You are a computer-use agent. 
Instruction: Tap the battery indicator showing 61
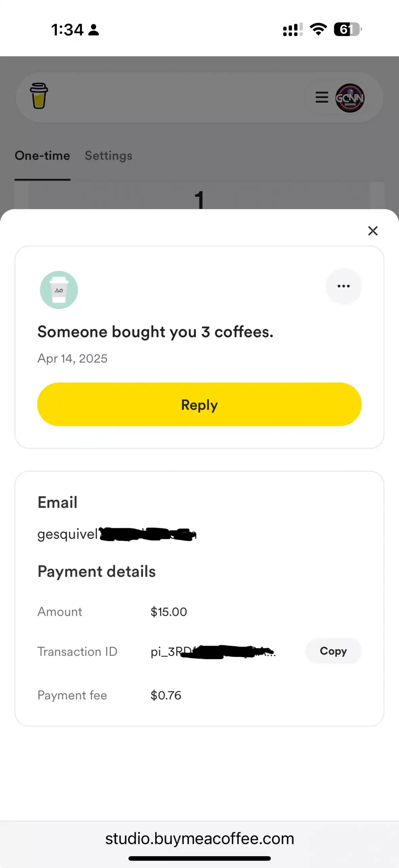[x=348, y=29]
